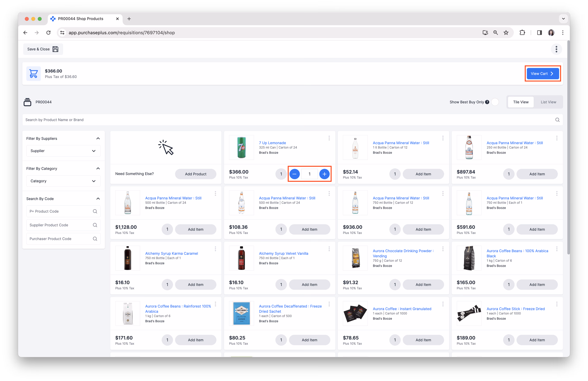The width and height of the screenshot is (588, 381).
Task: Collapse the Filter By Suppliers section
Action: 98,139
